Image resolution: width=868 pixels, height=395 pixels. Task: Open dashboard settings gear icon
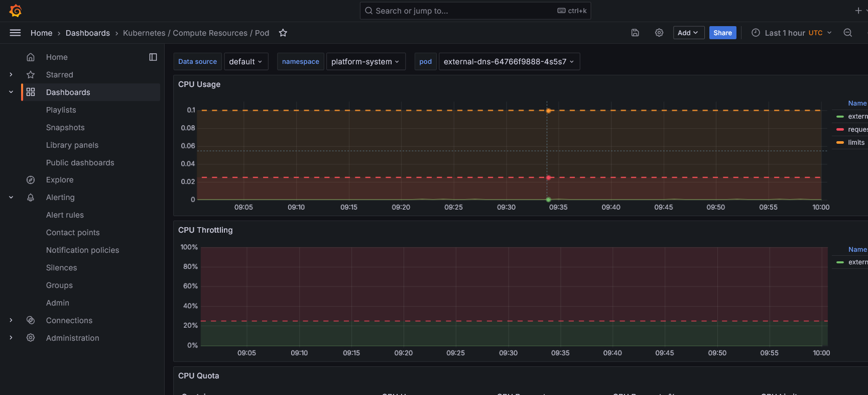(x=659, y=33)
